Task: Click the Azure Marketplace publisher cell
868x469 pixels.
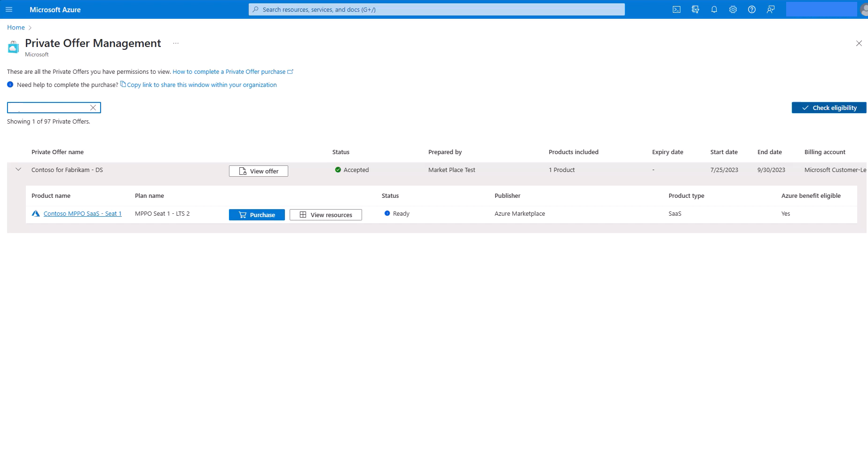Action: 520,213
